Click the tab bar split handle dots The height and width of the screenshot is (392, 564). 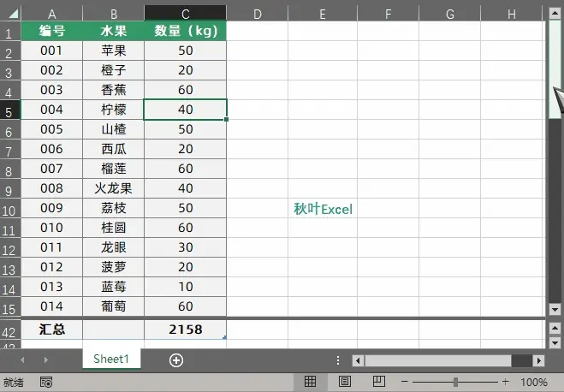click(x=338, y=360)
